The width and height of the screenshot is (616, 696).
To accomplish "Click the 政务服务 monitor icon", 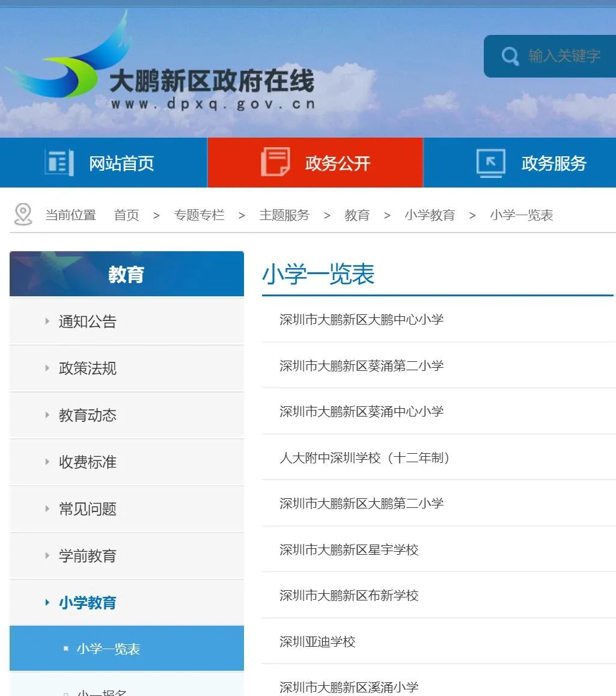I will [x=491, y=163].
